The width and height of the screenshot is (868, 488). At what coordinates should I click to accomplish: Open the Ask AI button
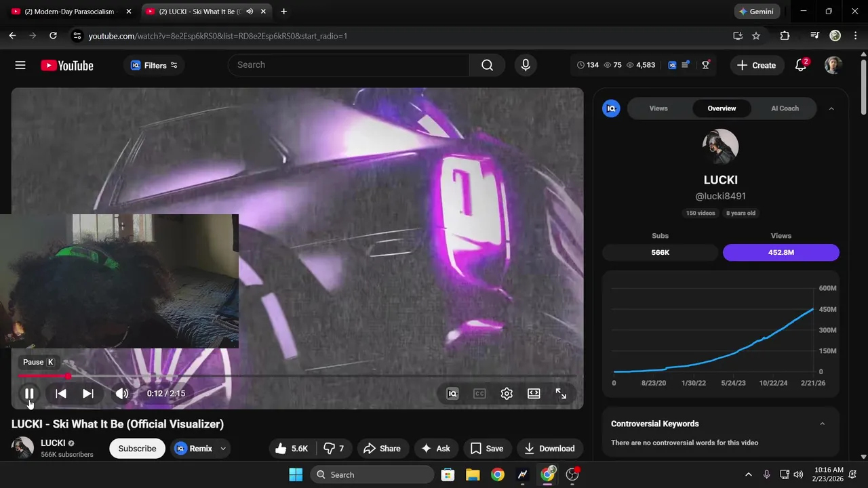coord(435,449)
